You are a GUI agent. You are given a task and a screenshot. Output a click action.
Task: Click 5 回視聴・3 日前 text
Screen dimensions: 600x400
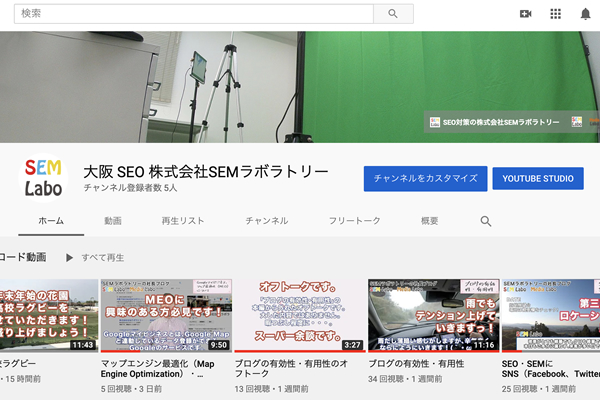[x=131, y=389]
